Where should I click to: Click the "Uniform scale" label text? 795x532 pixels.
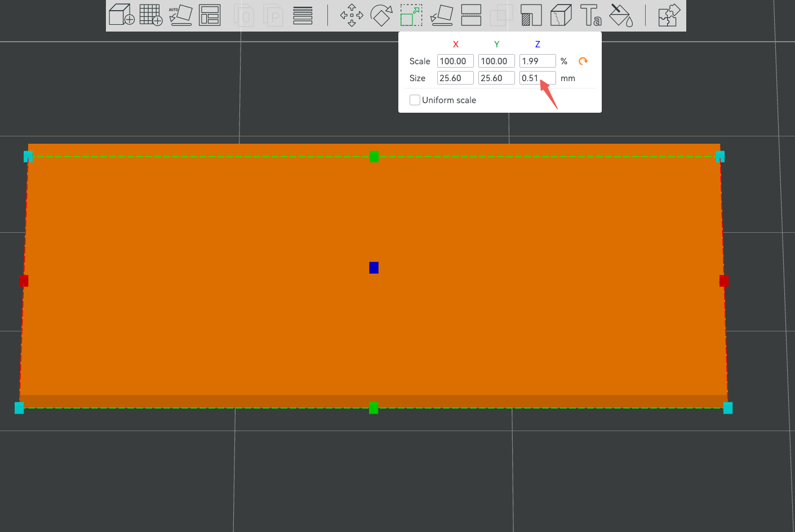(449, 100)
